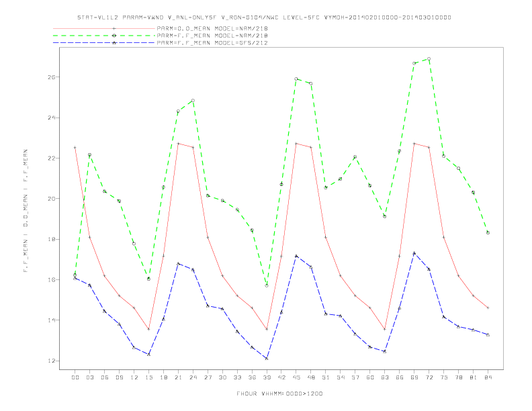Click x-axis tick label 75
The height and width of the screenshot is (411, 532).
click(x=444, y=377)
